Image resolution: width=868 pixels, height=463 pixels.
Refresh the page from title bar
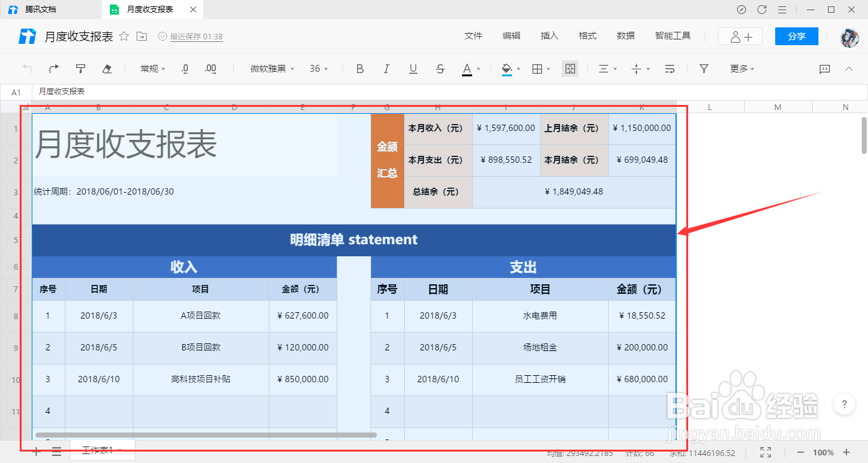[x=762, y=10]
